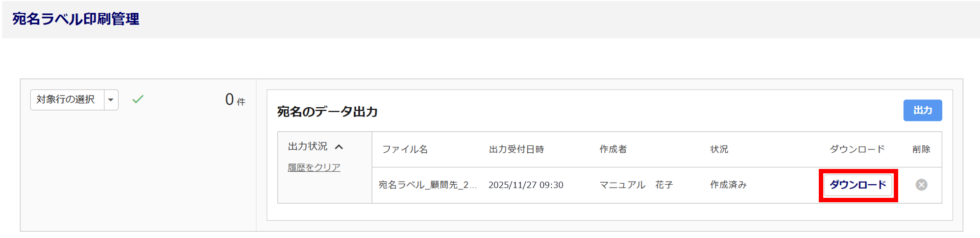
Task: Select the 宛名ラベル_顧問先 file name cell
Action: pos(427,185)
